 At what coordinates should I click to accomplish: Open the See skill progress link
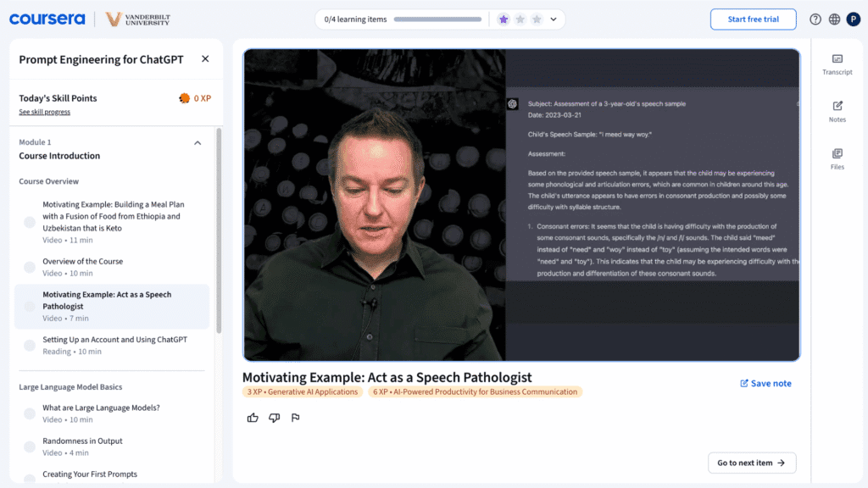coord(44,112)
